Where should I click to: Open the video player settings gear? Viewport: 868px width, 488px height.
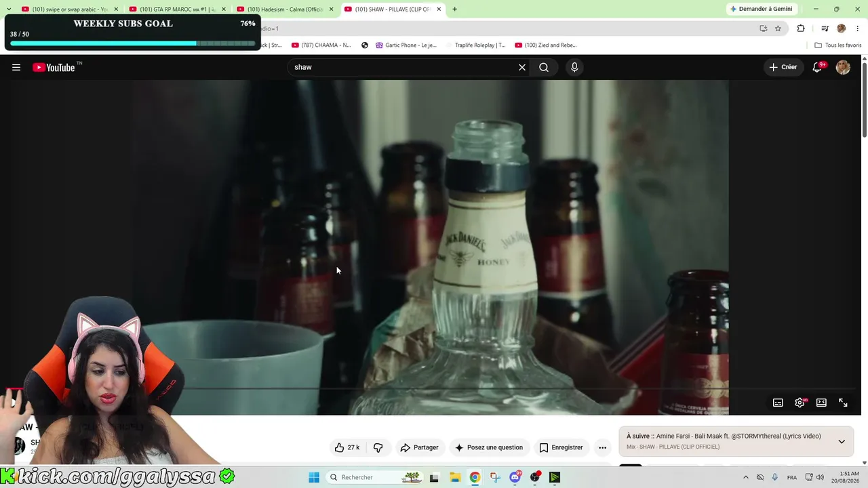point(800,403)
